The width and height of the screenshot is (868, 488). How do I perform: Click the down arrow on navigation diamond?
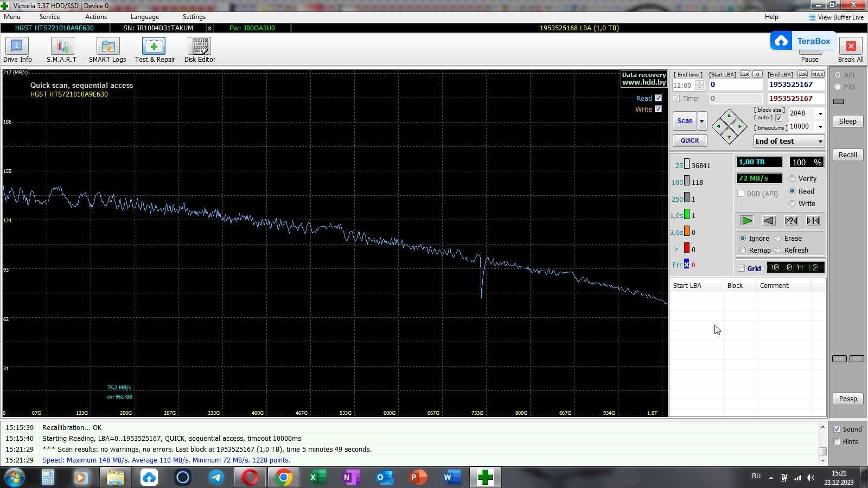(729, 138)
